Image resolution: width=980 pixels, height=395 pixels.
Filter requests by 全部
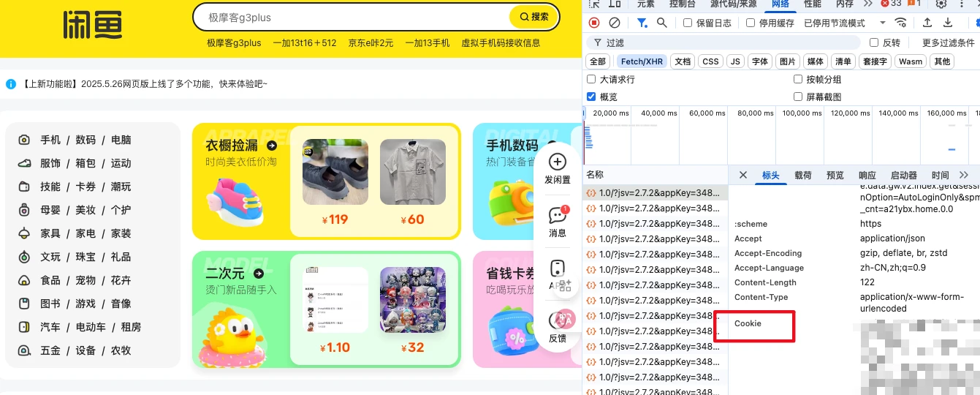coord(598,61)
